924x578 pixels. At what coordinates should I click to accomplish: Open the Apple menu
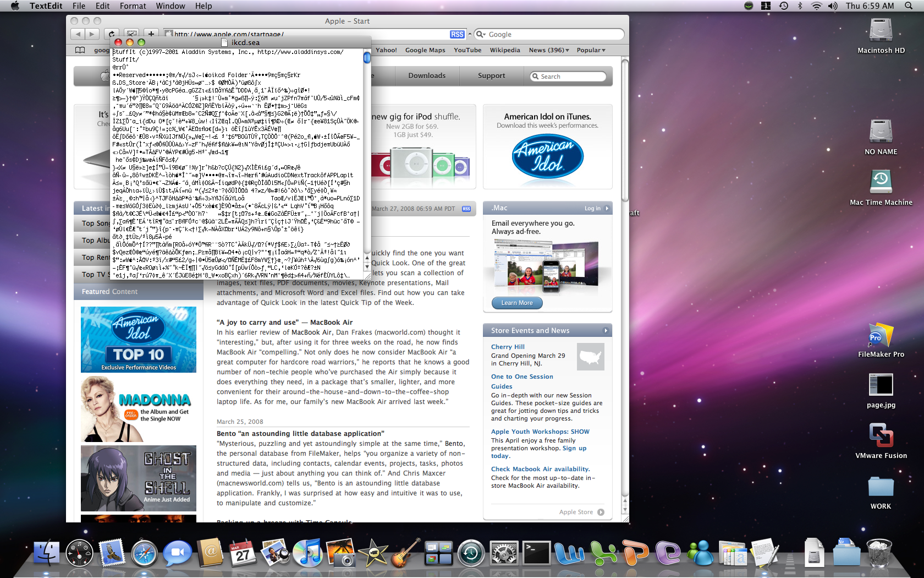click(15, 6)
